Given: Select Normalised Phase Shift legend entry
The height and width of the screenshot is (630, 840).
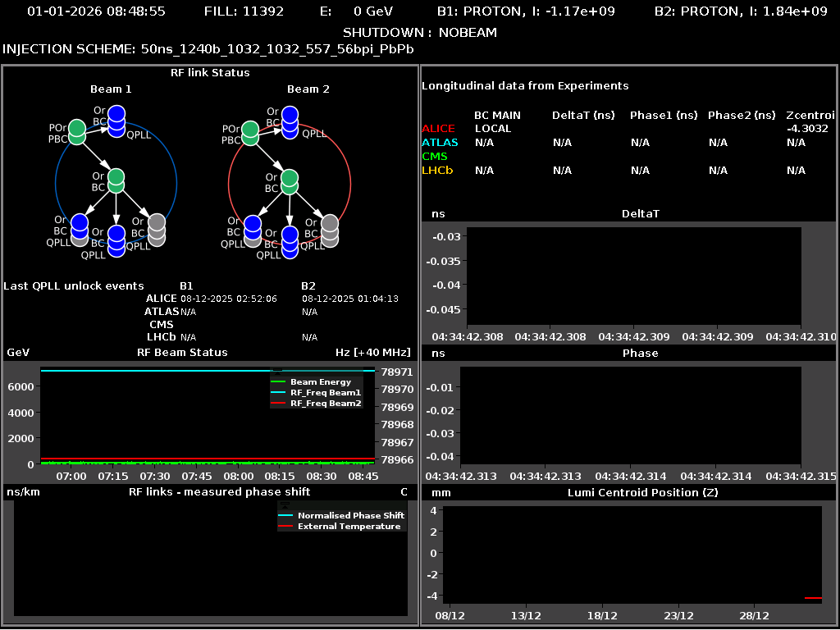Looking at the screenshot, I should [350, 515].
